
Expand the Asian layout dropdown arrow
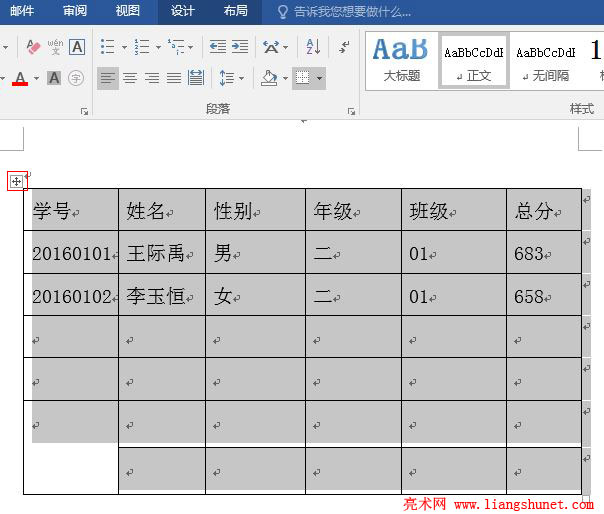pos(285,47)
